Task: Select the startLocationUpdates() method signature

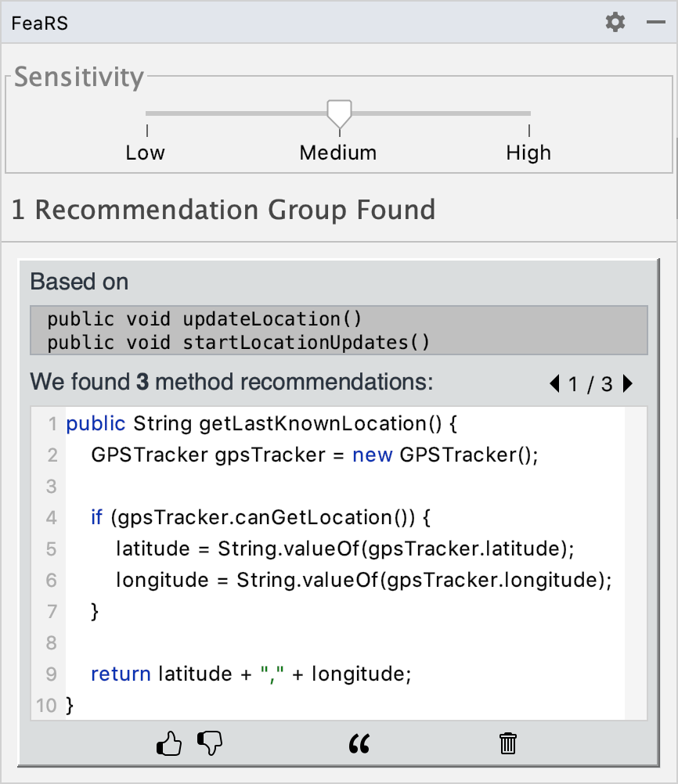Action: click(x=238, y=343)
